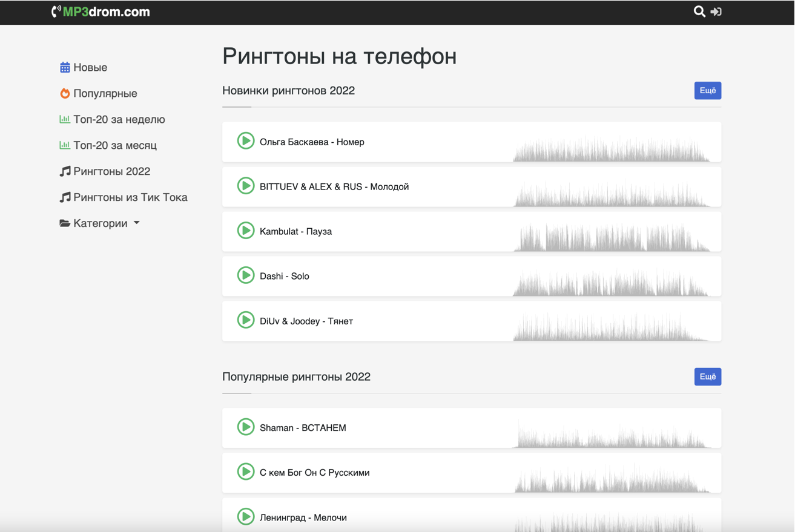Play С кем Бог Он С Русскими
Image resolution: width=795 pixels, height=532 pixels.
pyautogui.click(x=245, y=471)
